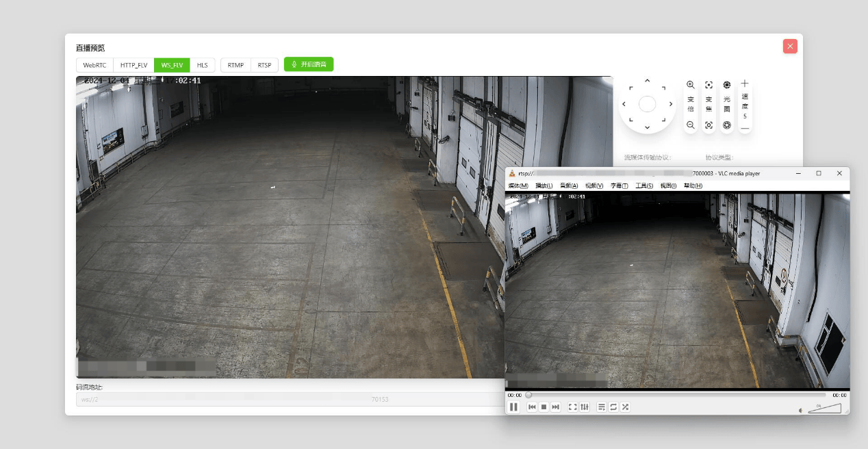Click the VLC cone title icon
This screenshot has width=868, height=449.
(x=511, y=173)
